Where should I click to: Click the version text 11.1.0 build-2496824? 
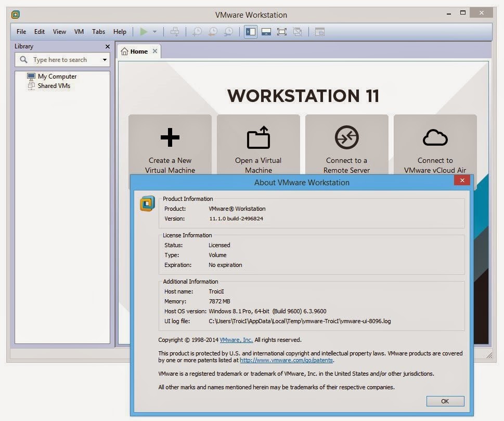[x=236, y=219]
